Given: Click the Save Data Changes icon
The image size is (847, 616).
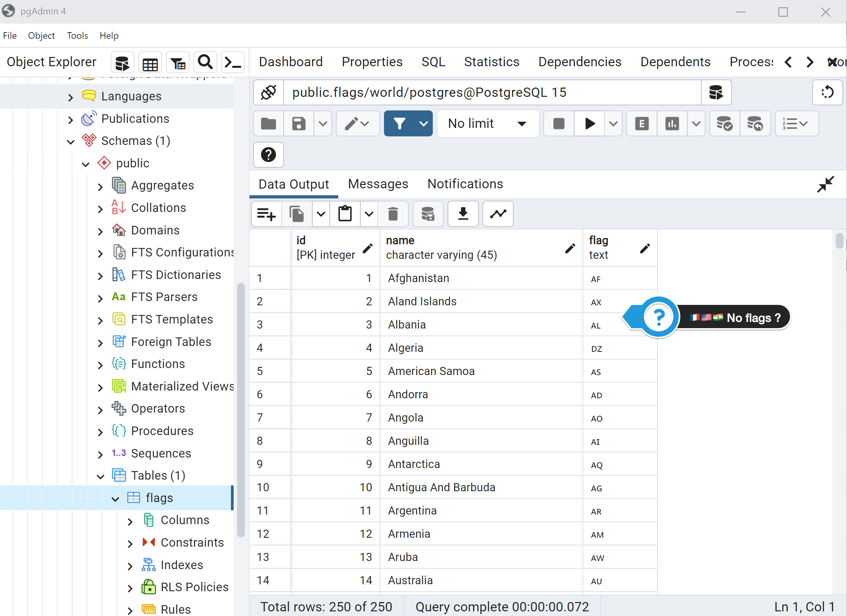Looking at the screenshot, I should [x=428, y=214].
